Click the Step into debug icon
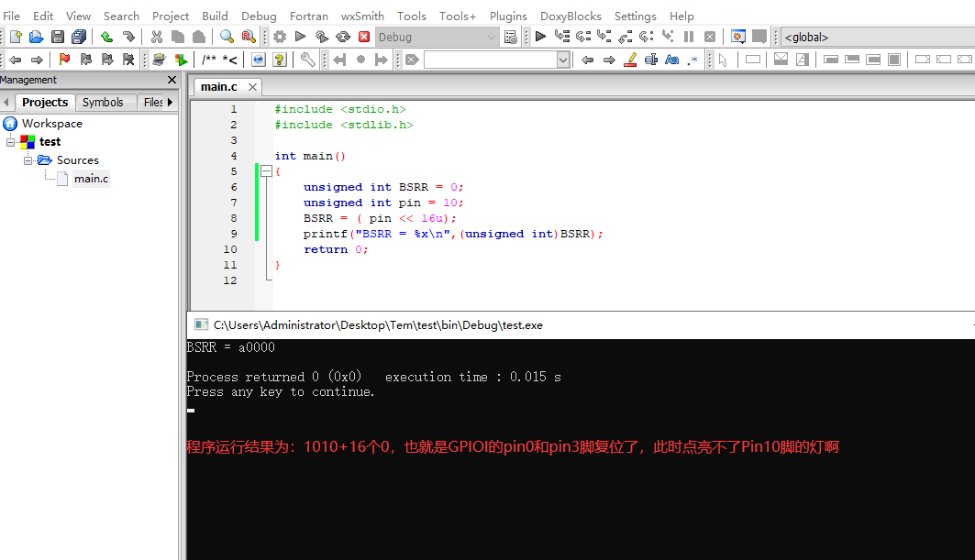 604,36
